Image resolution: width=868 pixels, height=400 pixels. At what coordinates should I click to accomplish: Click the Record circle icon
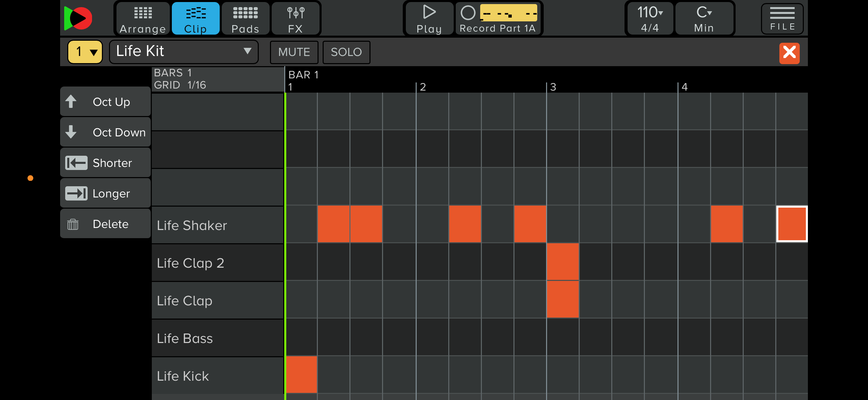468,13
